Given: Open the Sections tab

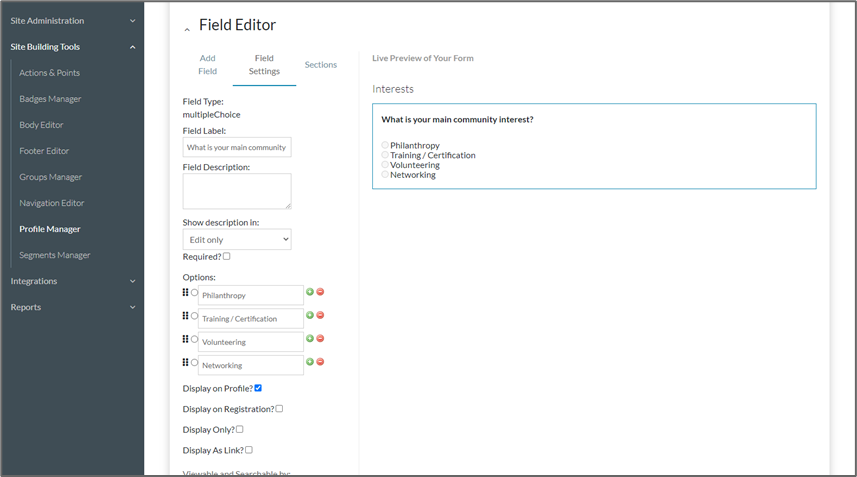Looking at the screenshot, I should pos(321,65).
